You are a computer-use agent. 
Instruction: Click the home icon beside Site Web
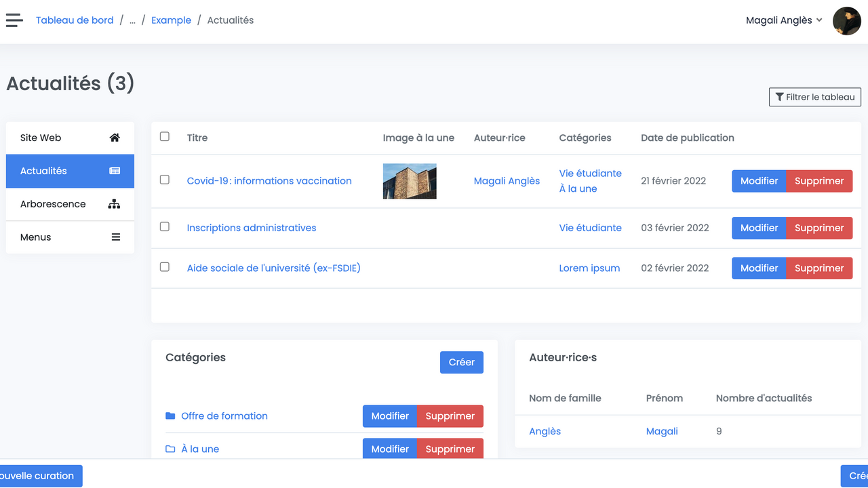click(x=115, y=138)
